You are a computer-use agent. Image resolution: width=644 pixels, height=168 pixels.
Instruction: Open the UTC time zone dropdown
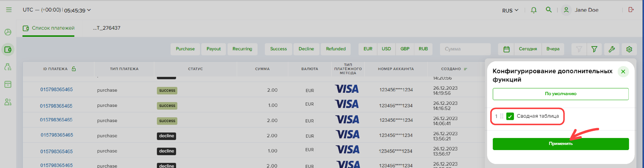tap(57, 10)
